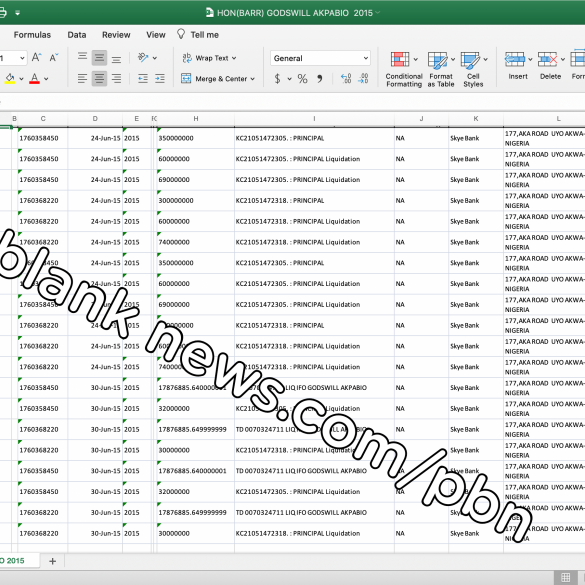The height and width of the screenshot is (585, 585).
Task: Open the Review tab
Action: click(116, 35)
